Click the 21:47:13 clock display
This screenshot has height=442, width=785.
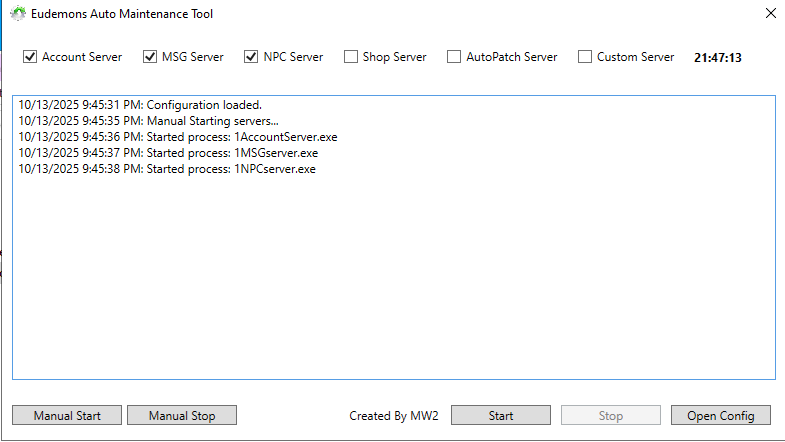(x=717, y=58)
